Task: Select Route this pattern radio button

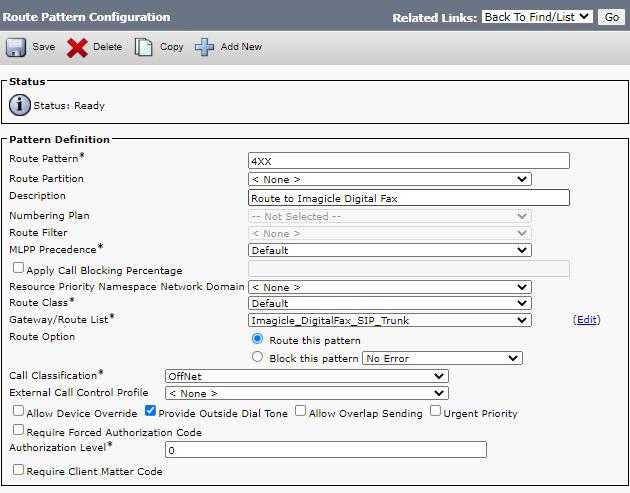Action: [258, 339]
